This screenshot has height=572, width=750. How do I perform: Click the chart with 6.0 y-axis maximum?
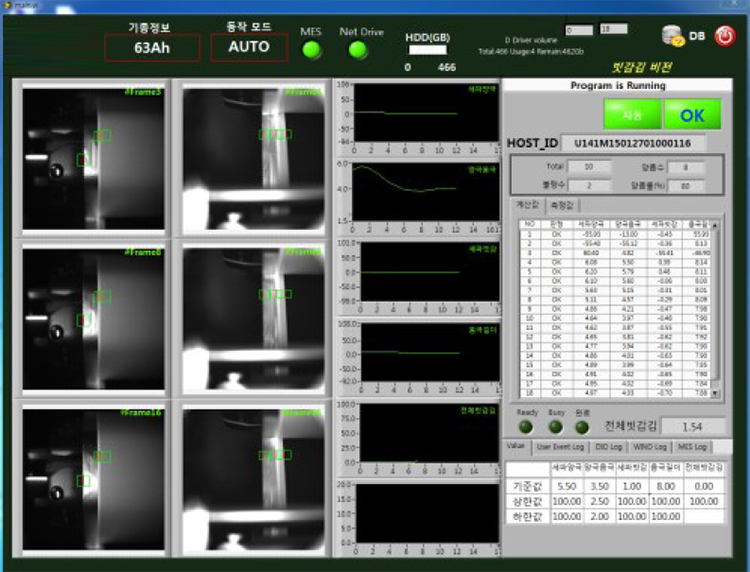pos(426,192)
